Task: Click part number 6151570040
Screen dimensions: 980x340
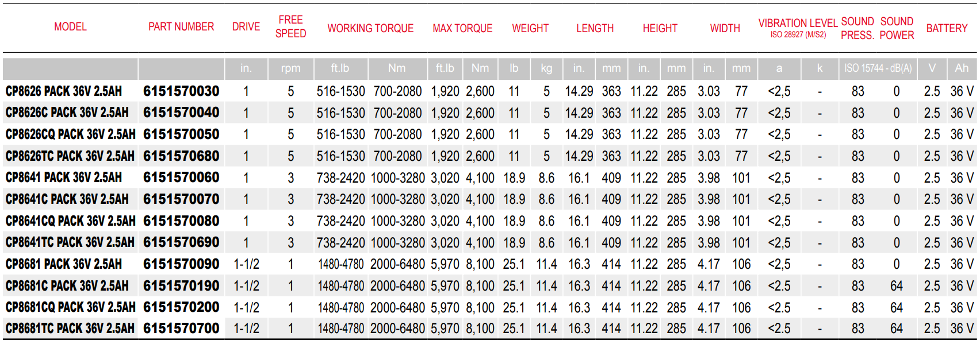Action: click(x=181, y=113)
